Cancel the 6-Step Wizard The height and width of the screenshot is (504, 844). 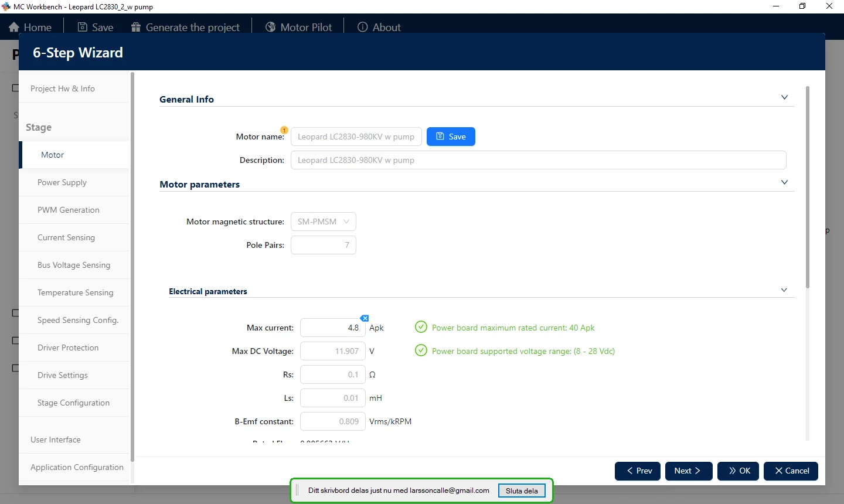[x=791, y=471]
